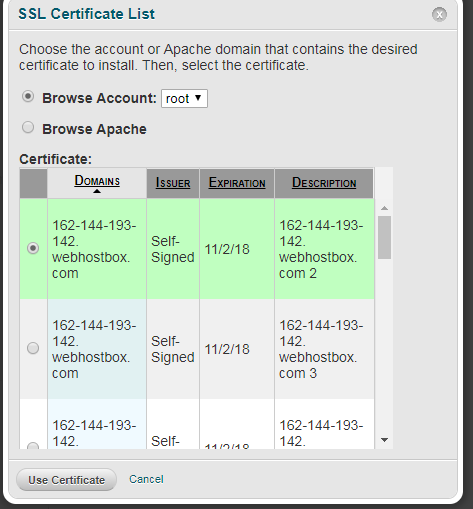Open the root account dropdown
This screenshot has width=473, height=509.
coord(184,99)
